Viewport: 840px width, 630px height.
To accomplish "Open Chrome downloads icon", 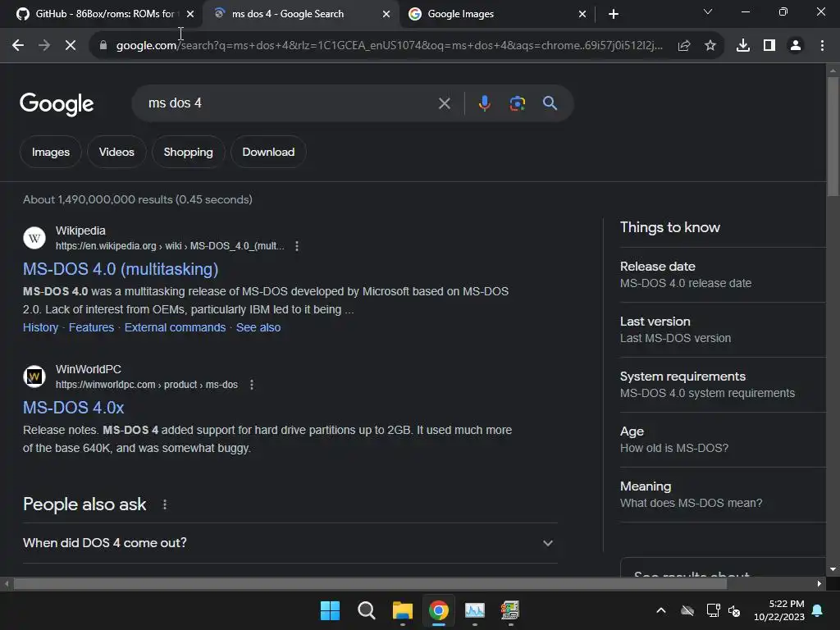I will pyautogui.click(x=742, y=46).
